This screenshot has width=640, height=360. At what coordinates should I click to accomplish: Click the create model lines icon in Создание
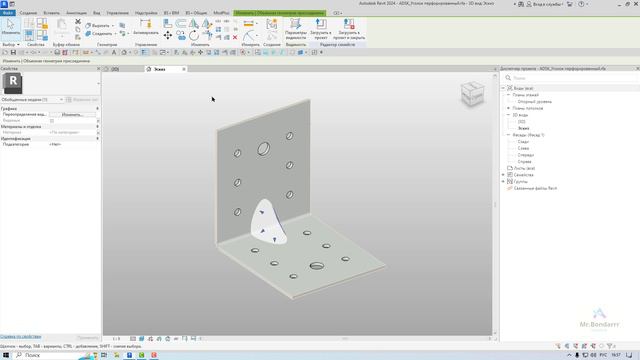tap(271, 24)
